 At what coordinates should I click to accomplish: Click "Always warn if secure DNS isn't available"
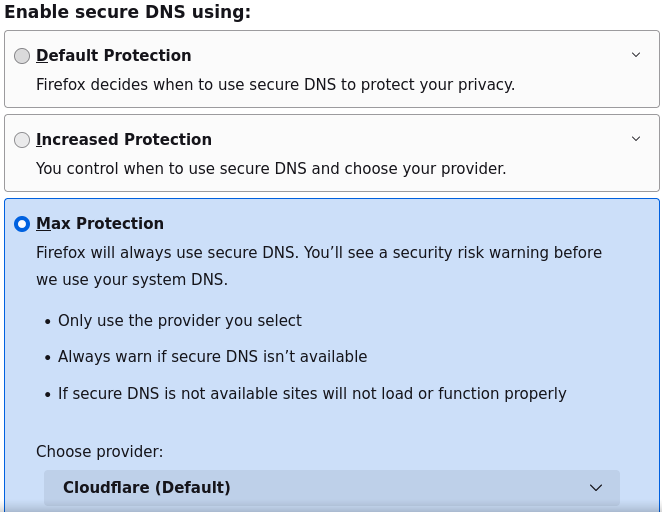212,357
